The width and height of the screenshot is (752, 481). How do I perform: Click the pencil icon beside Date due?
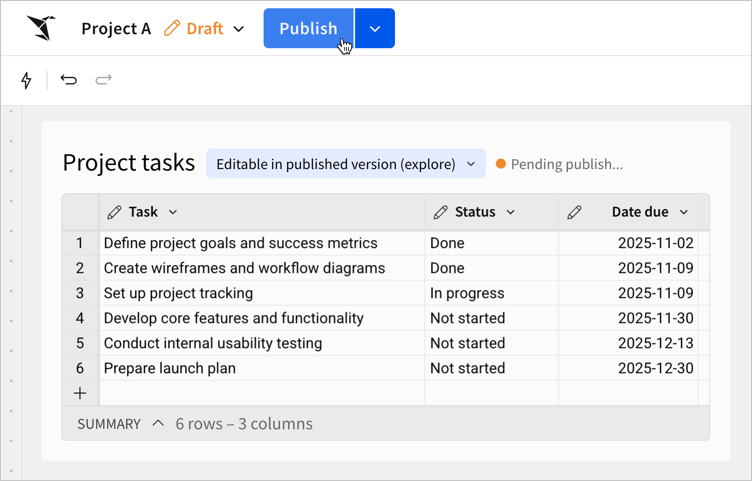coord(574,212)
